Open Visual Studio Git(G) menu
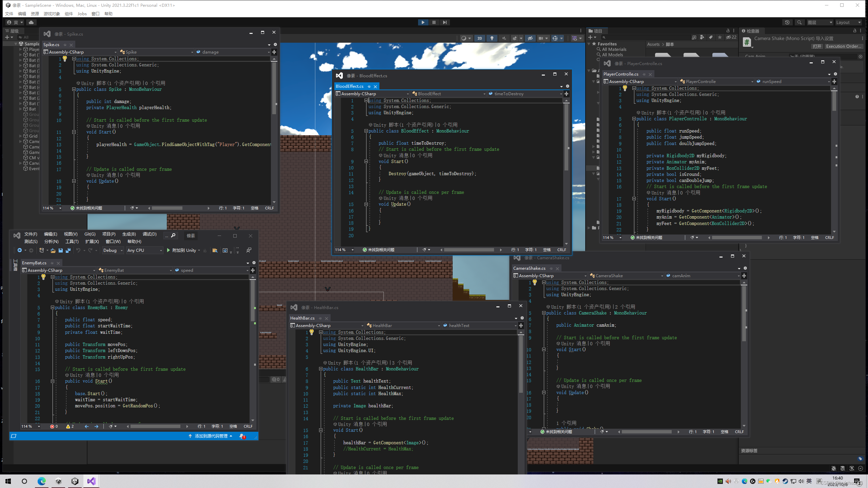Image resolution: width=868 pixels, height=488 pixels. click(x=90, y=234)
